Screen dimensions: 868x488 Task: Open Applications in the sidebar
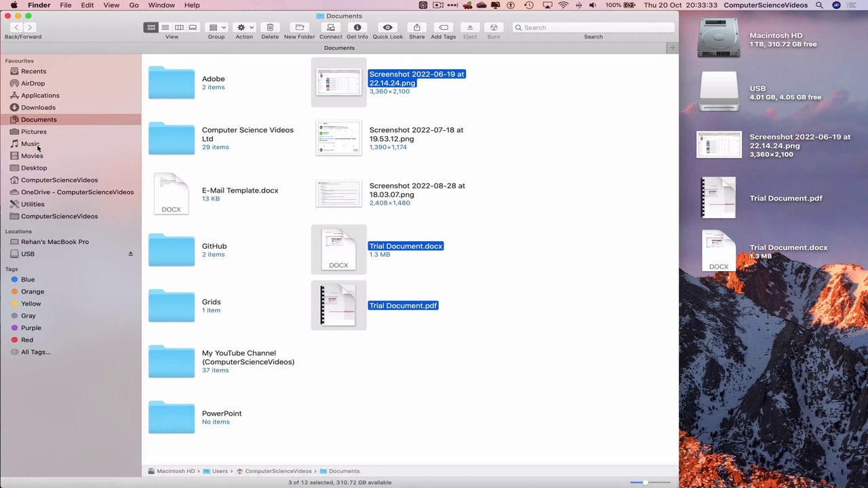pyautogui.click(x=40, y=96)
